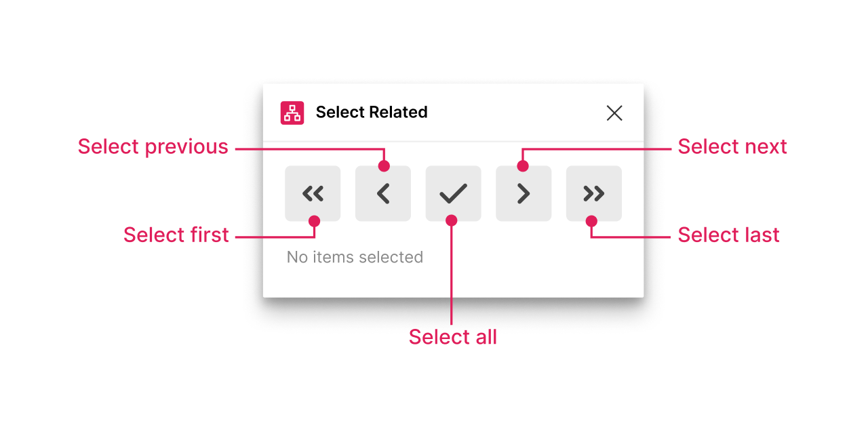
Task: Click the Select last annotation label
Action: tap(728, 235)
